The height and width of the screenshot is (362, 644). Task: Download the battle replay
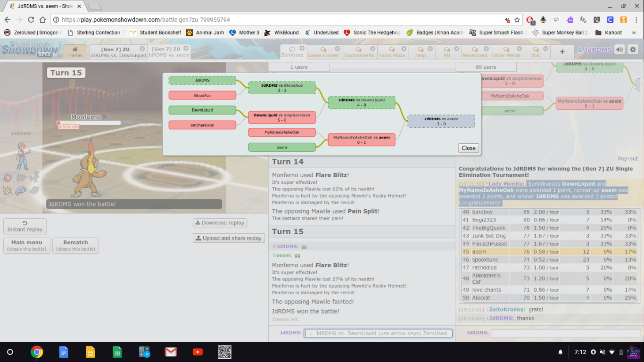click(x=220, y=222)
